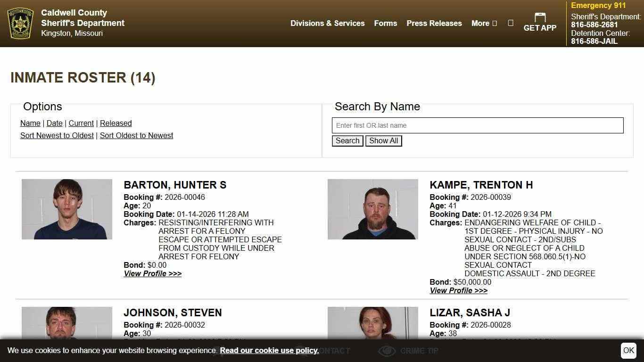The image size is (644, 362).
Task: Expand the More navigation dropdown
Action: pos(484,23)
